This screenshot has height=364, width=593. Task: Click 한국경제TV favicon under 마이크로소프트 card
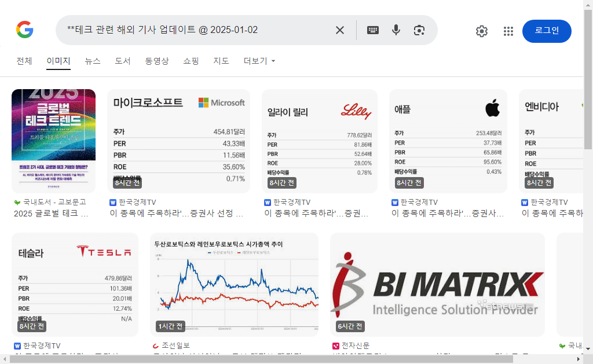point(113,203)
